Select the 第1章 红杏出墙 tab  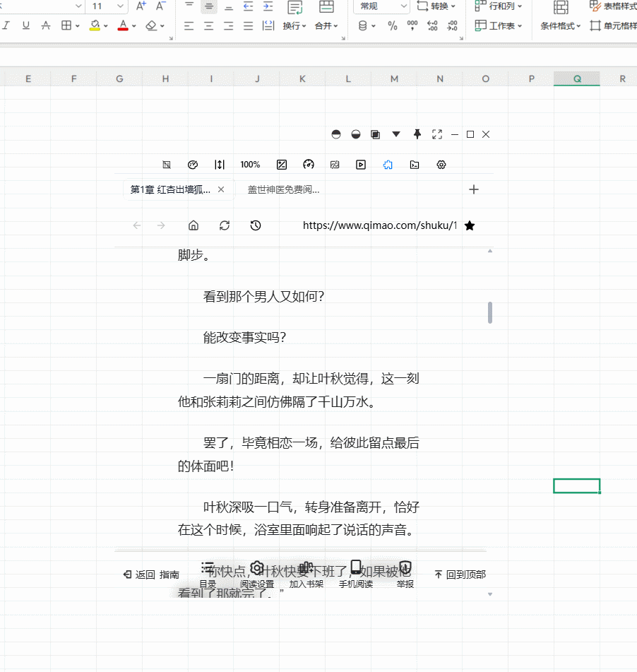170,189
